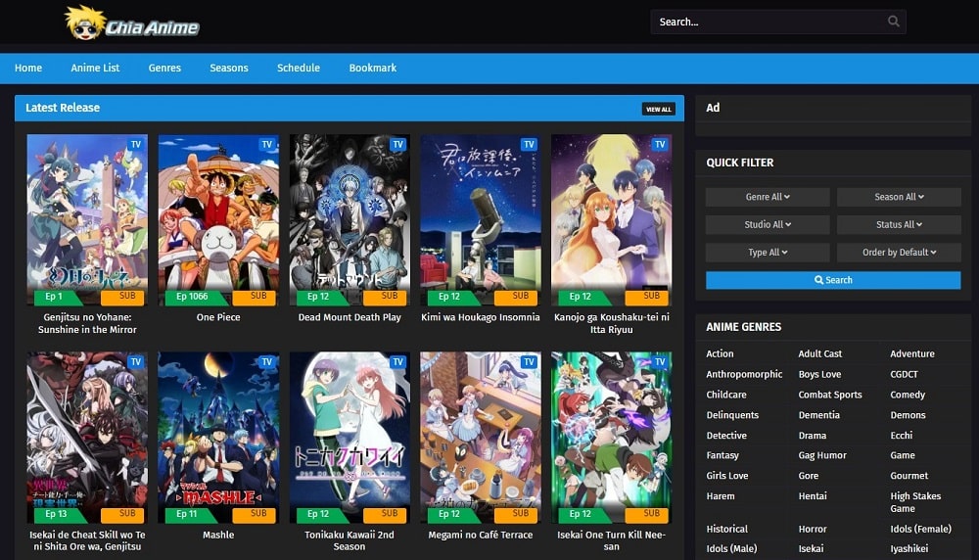
Task: Click the TV badge on Dead Mount Death Play
Action: 398,144
